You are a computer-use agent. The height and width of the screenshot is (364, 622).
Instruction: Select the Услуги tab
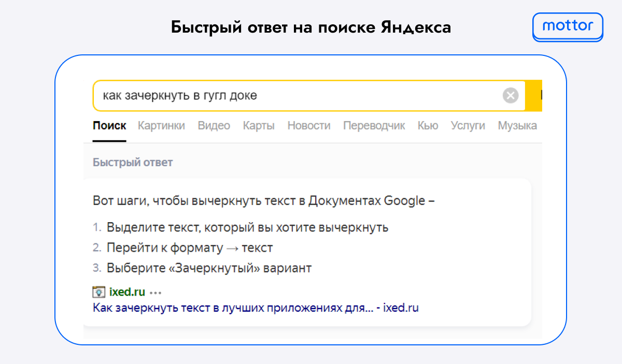[468, 125]
